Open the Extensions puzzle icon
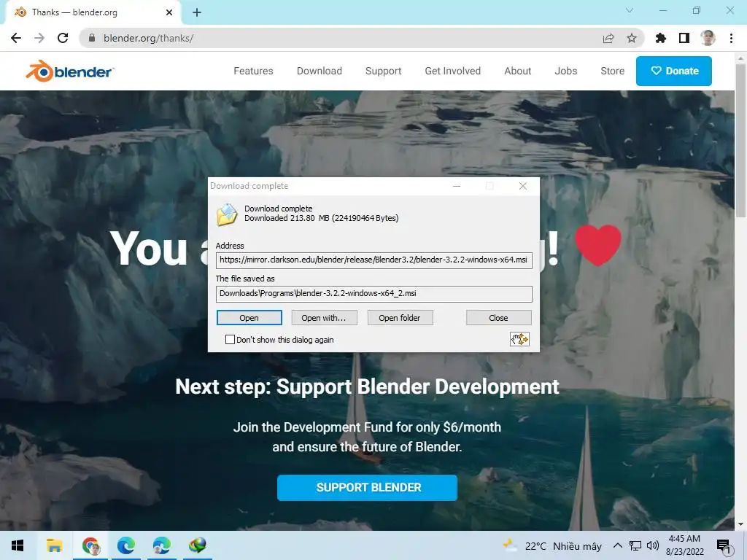Image resolution: width=747 pixels, height=560 pixels. [661, 38]
